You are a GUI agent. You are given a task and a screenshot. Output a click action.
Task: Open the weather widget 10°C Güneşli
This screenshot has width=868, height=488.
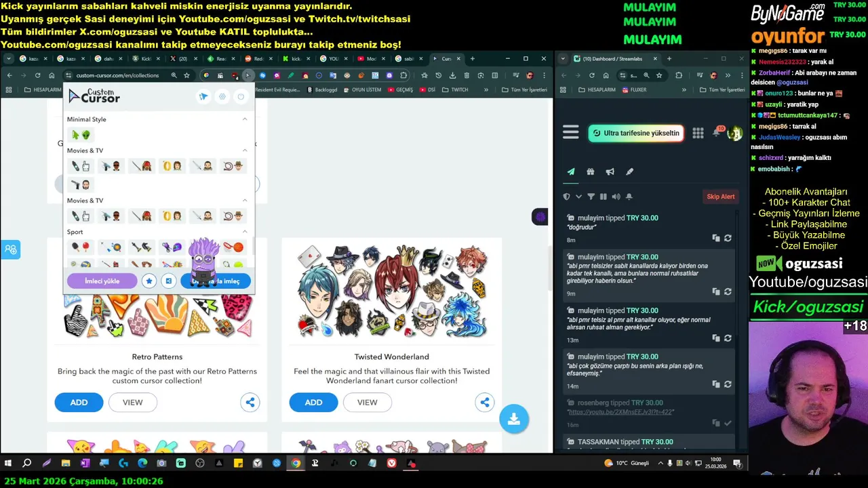point(627,464)
